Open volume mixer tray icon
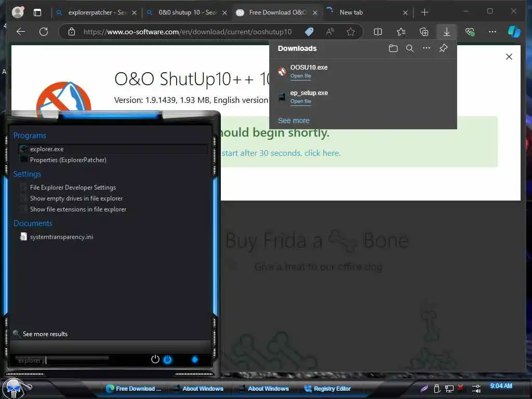The image size is (532, 399). click(x=476, y=389)
